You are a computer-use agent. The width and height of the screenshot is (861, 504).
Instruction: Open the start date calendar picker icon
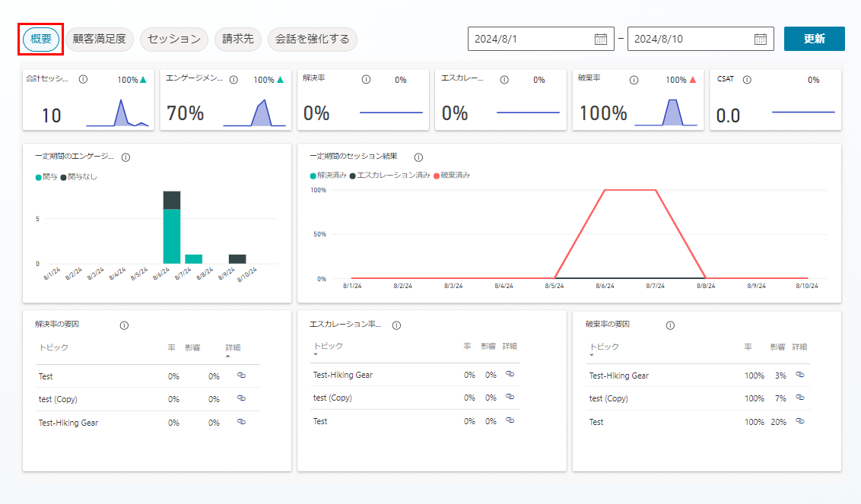pos(600,39)
